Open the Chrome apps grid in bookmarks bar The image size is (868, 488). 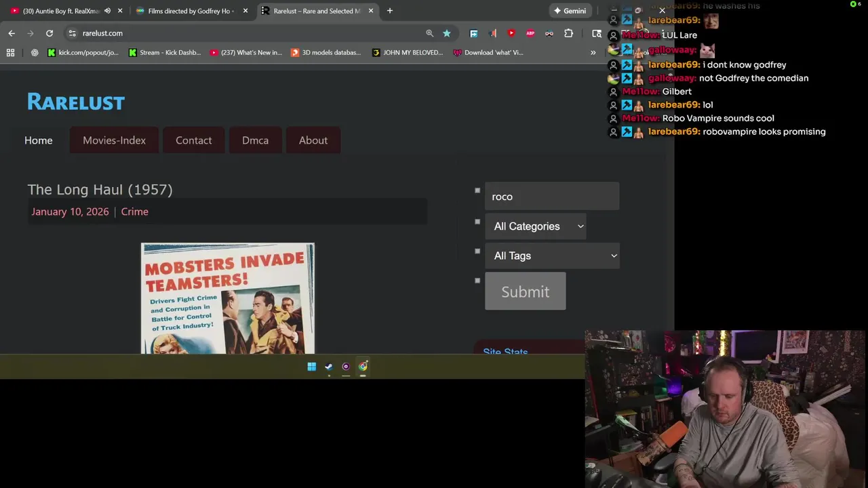(10, 52)
